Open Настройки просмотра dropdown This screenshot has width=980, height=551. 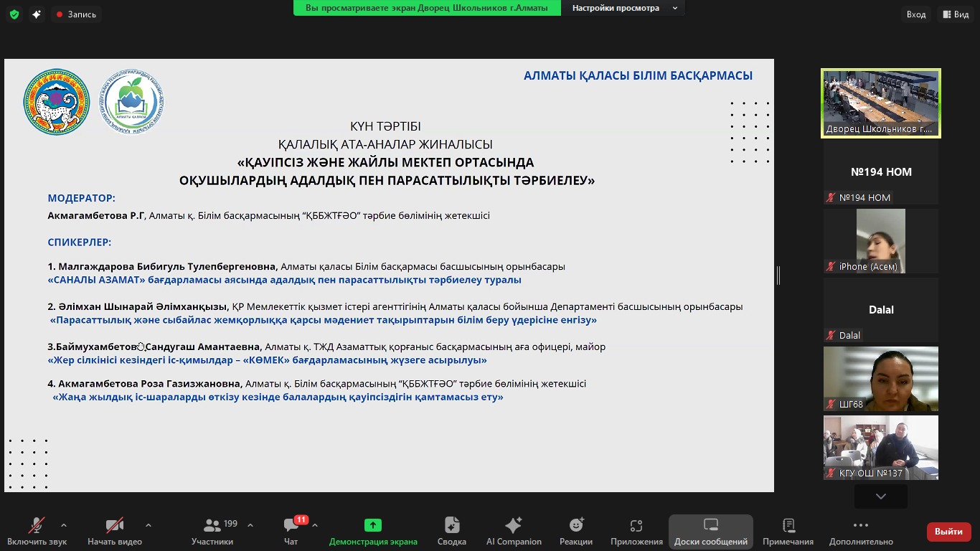click(623, 8)
